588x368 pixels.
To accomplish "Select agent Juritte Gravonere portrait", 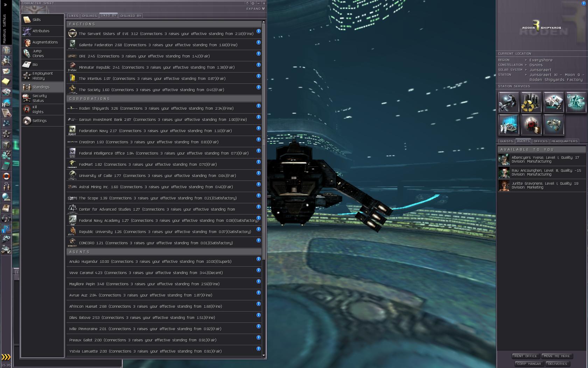I will tap(504, 185).
